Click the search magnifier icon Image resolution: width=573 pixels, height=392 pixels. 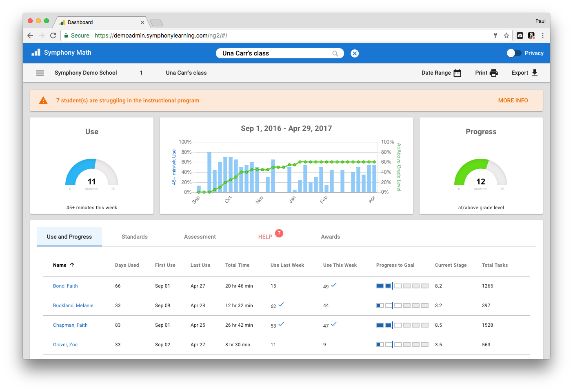click(335, 53)
